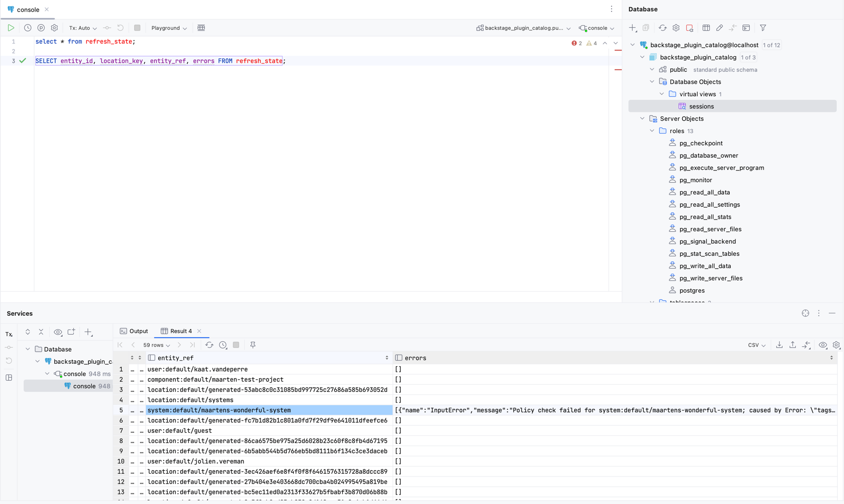Jump to next highlighted error arrow
The image size is (844, 504).
(x=616, y=43)
